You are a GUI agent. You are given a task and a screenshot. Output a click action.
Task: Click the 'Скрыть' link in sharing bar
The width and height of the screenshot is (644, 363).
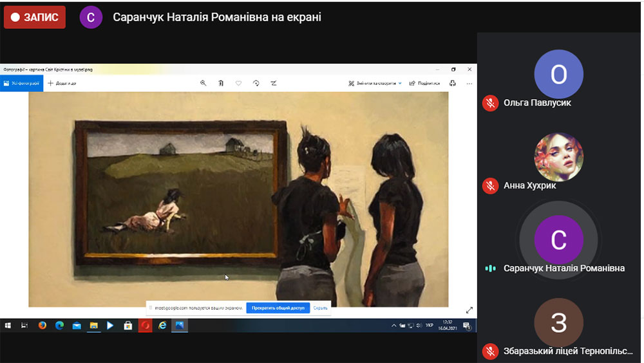point(320,308)
